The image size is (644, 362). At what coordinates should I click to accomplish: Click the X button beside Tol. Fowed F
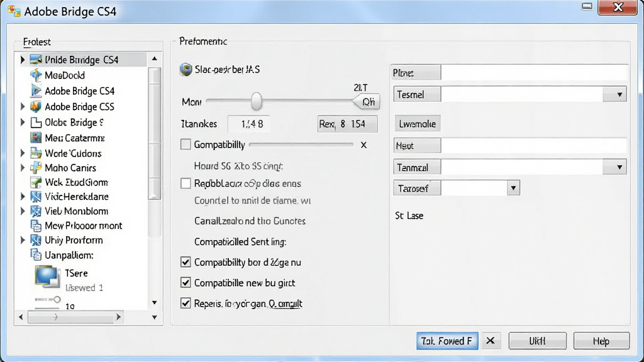coord(491,341)
